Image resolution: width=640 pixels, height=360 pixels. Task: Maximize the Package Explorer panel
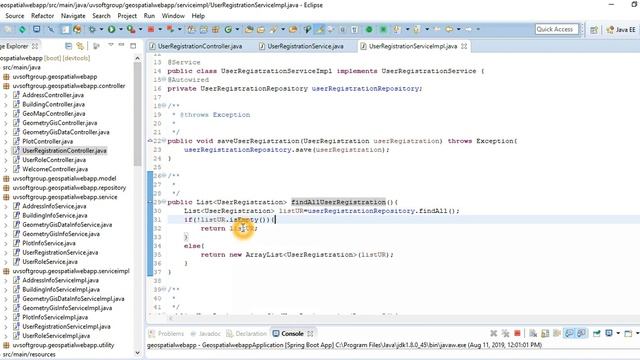(x=133, y=46)
